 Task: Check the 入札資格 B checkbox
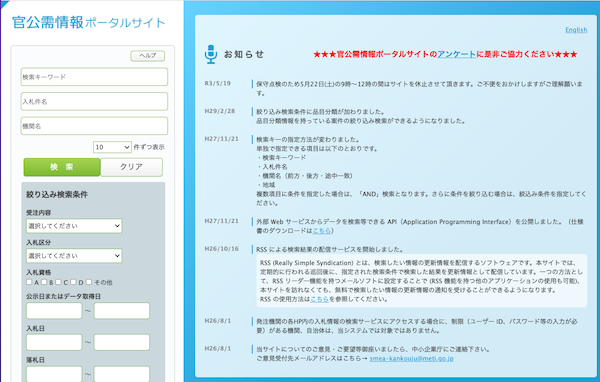(x=44, y=282)
